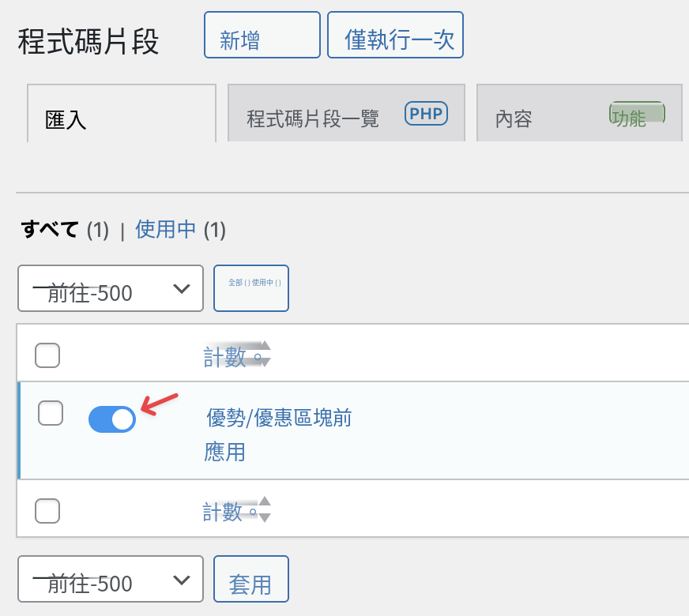Screen dimensions: 689x616
Task: Click the chevron of bottom 前往-500 dropdown
Action: 182,580
